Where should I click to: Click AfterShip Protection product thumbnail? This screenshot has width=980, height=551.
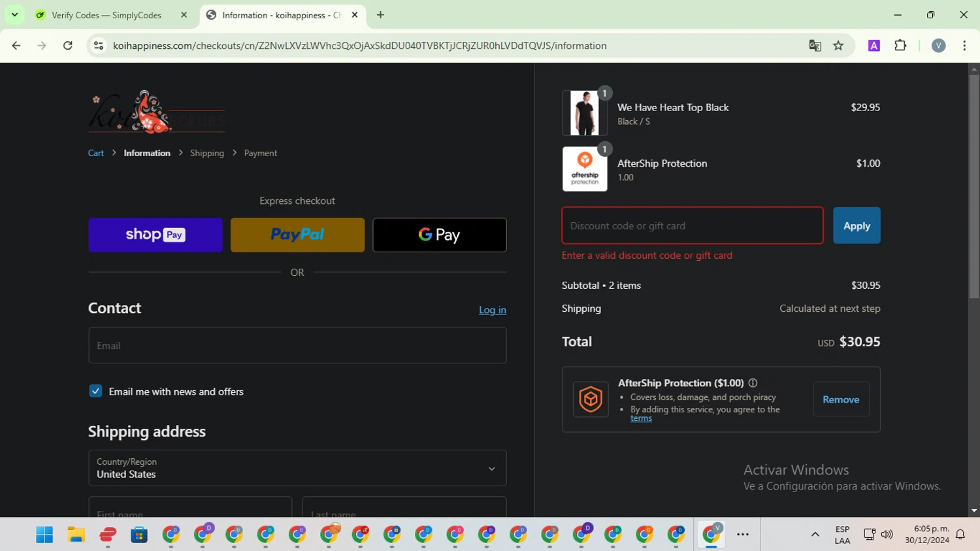(585, 169)
